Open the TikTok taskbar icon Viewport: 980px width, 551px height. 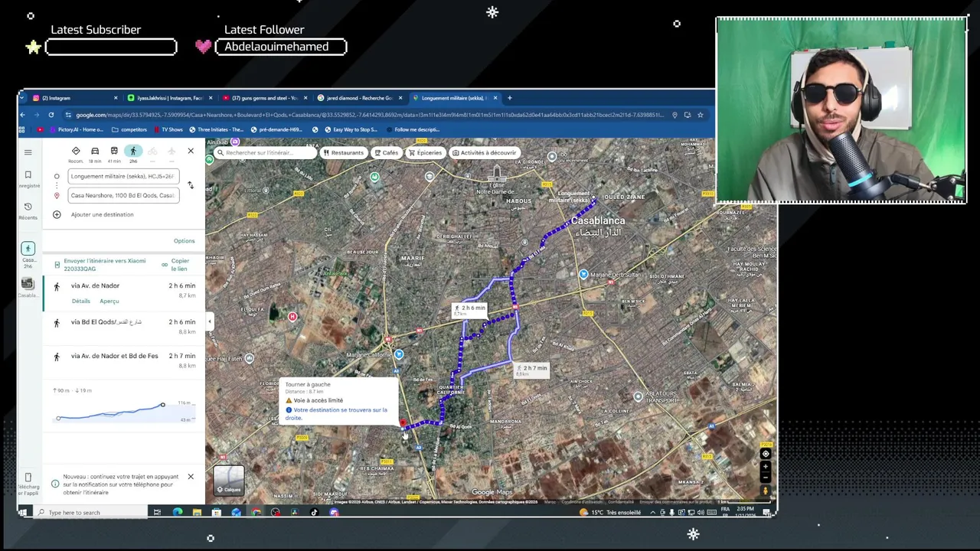pos(314,512)
